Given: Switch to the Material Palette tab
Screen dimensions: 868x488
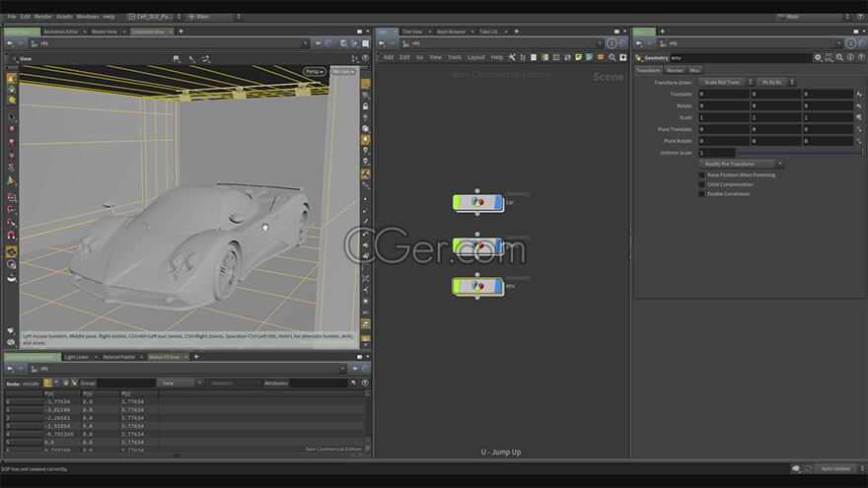Looking at the screenshot, I should (119, 357).
